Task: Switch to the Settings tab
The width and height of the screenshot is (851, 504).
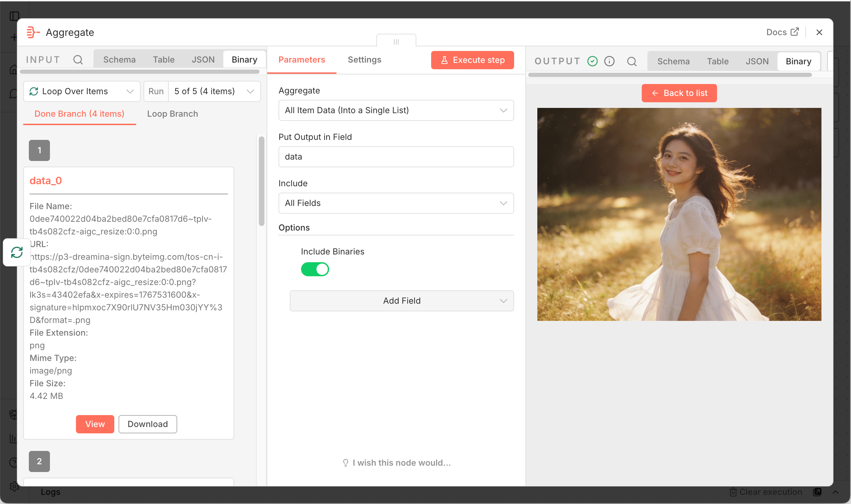Action: click(x=364, y=60)
